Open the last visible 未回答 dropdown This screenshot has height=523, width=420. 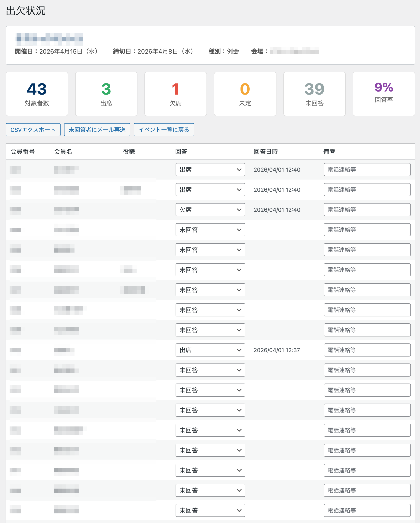coord(210,510)
